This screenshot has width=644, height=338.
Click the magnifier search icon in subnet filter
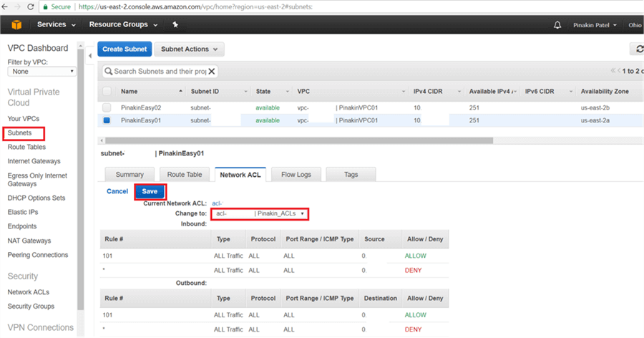pyautogui.click(x=109, y=71)
